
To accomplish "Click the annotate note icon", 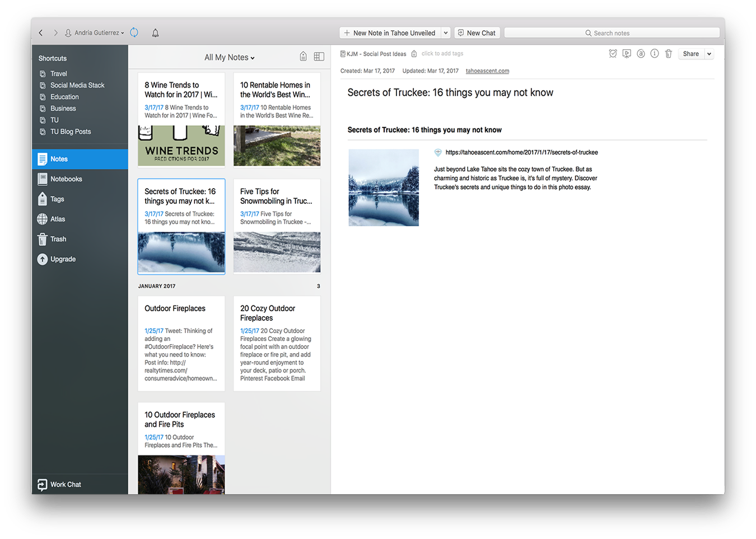I will (641, 54).
